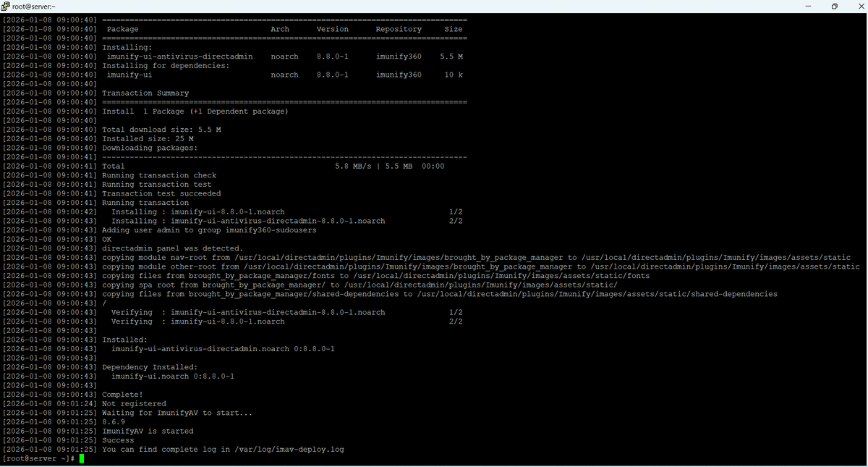The image size is (868, 467).
Task: Click the "Repository" column header
Action: tap(399, 29)
